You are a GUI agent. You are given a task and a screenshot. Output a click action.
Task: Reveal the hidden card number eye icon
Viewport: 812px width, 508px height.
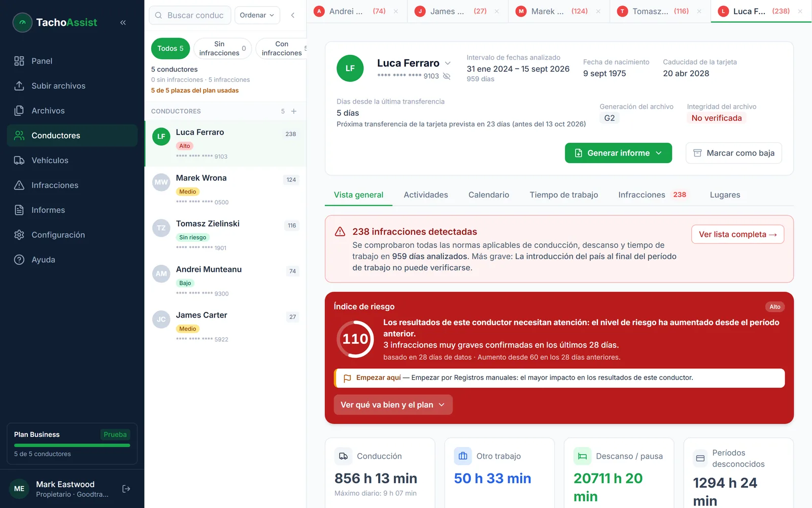point(447,76)
